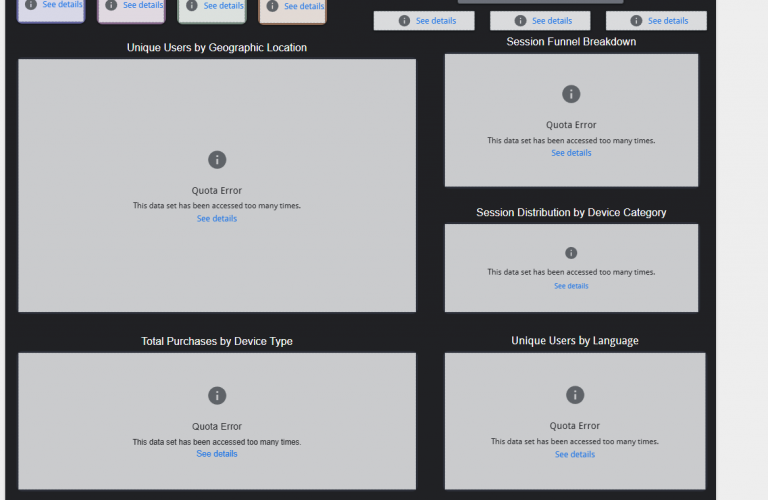The height and width of the screenshot is (500, 768).
Task: Click Quota Error text in Funnel Breakdown
Action: (x=571, y=125)
